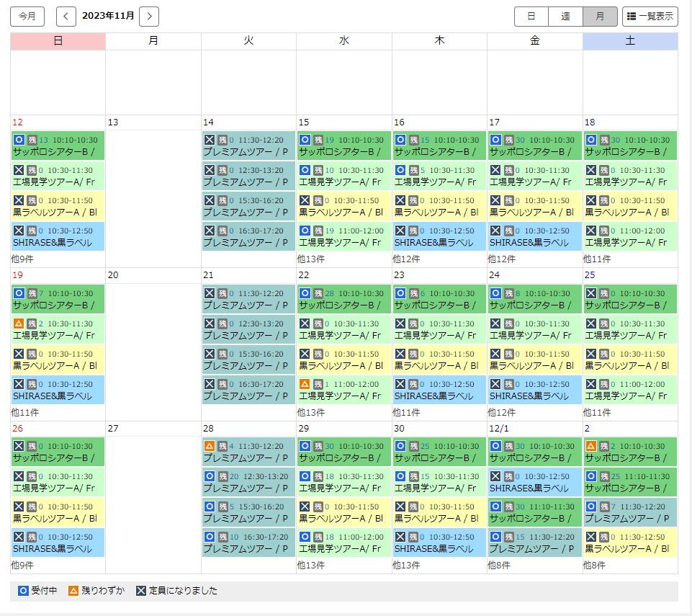Viewport: 692px width, 616px height.
Task: Open Nov 12 サッポロシアターB 10:10-10:30 event
Action: point(58,146)
